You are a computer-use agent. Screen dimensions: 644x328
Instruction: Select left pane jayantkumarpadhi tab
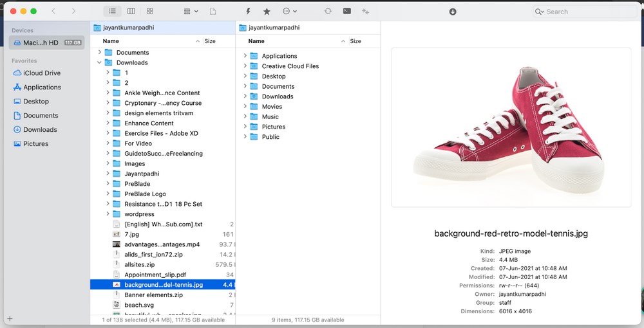click(x=163, y=28)
